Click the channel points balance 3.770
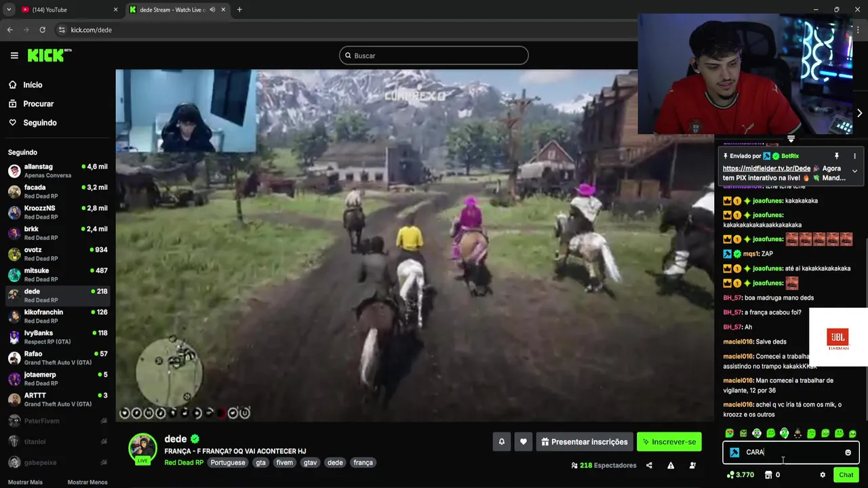 click(740, 475)
